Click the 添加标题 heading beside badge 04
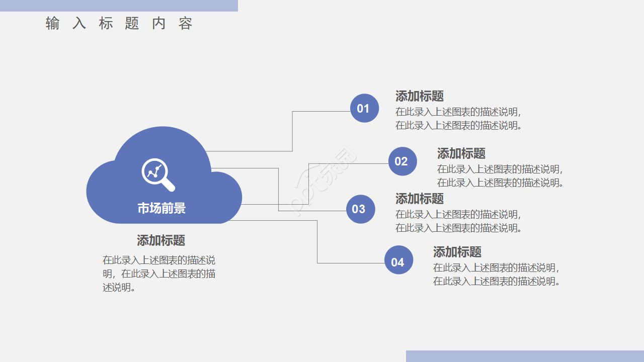This screenshot has width=644, height=362. coord(458,251)
